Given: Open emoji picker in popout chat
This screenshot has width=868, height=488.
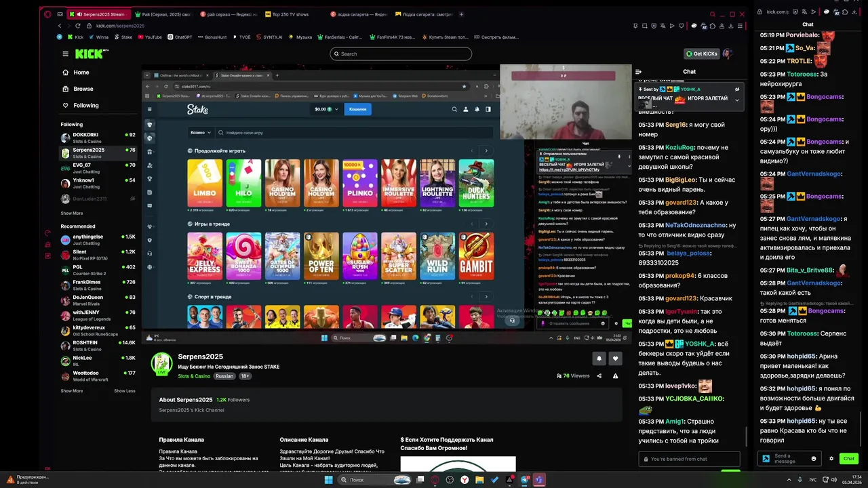Looking at the screenshot, I should pos(814,459).
